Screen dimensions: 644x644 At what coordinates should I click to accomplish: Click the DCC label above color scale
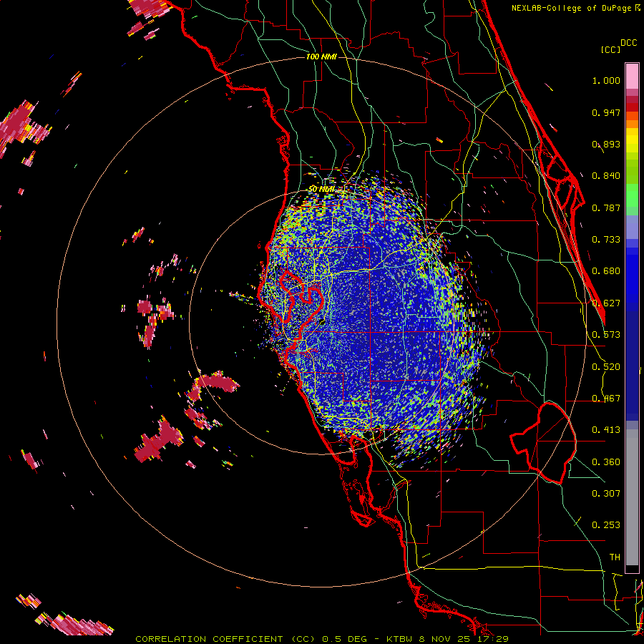tap(628, 43)
